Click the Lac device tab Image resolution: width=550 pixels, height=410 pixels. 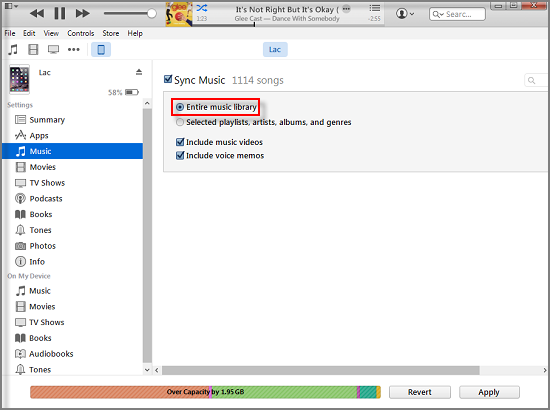tap(275, 49)
